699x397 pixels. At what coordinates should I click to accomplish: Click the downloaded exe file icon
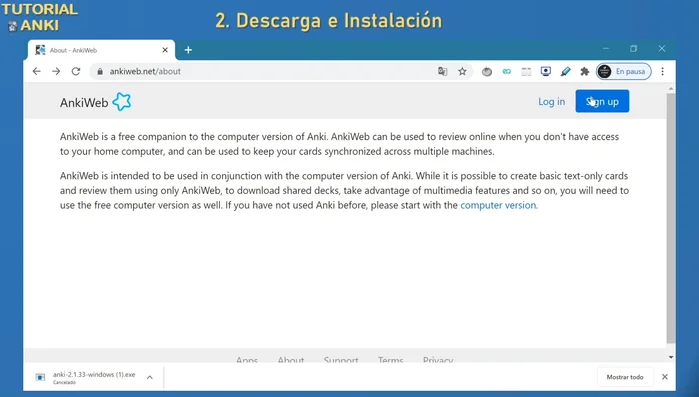[x=40, y=377]
